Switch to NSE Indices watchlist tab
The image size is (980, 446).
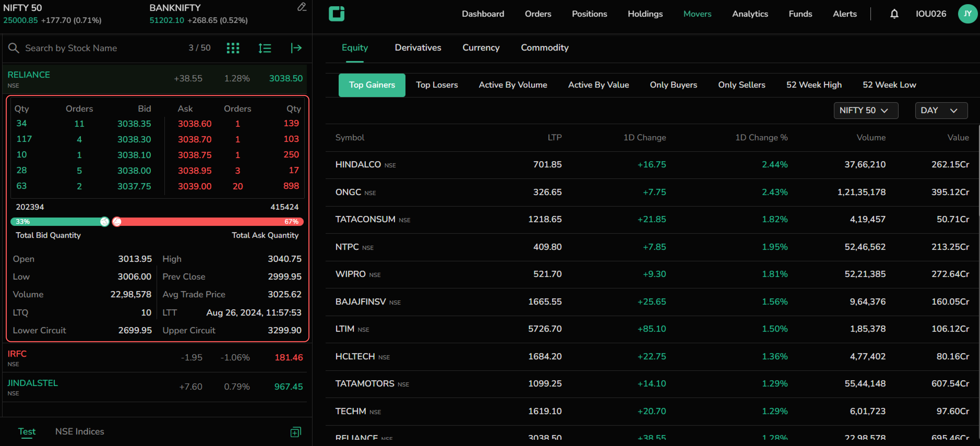79,432
